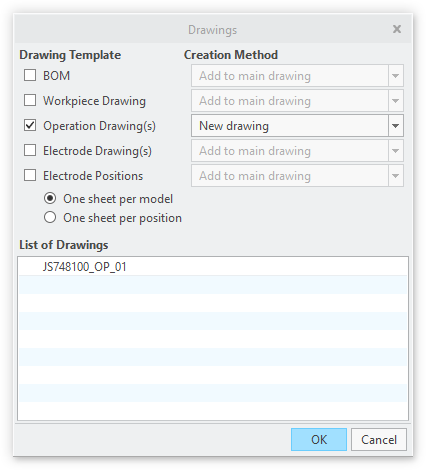Open the BOM creation method dropdown arrow

click(396, 76)
